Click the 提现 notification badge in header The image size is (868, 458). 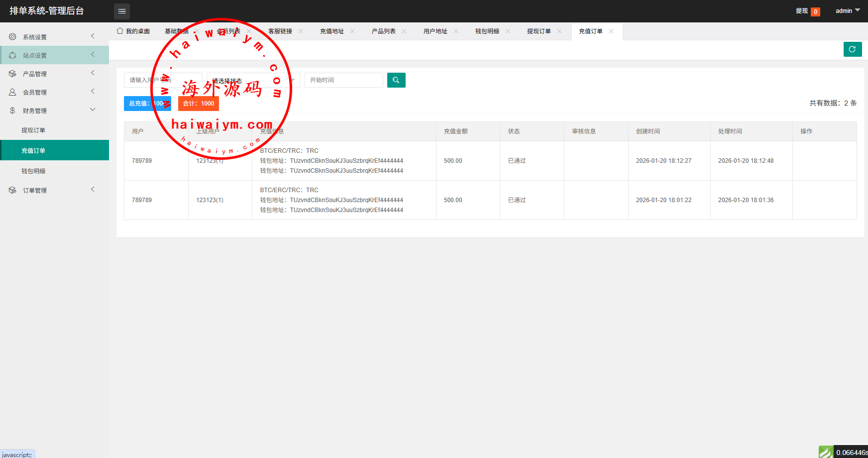(x=815, y=11)
